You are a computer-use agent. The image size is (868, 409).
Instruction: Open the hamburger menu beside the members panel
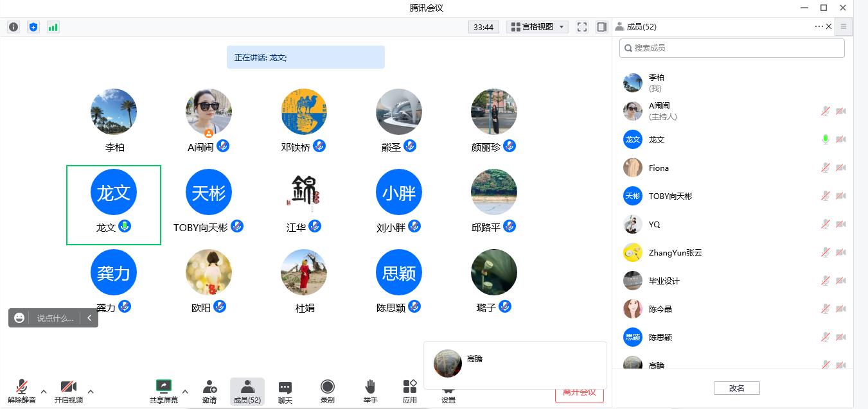click(843, 26)
